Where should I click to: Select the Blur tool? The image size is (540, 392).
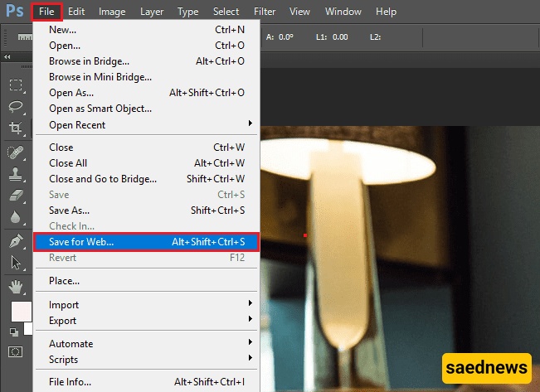(x=16, y=218)
